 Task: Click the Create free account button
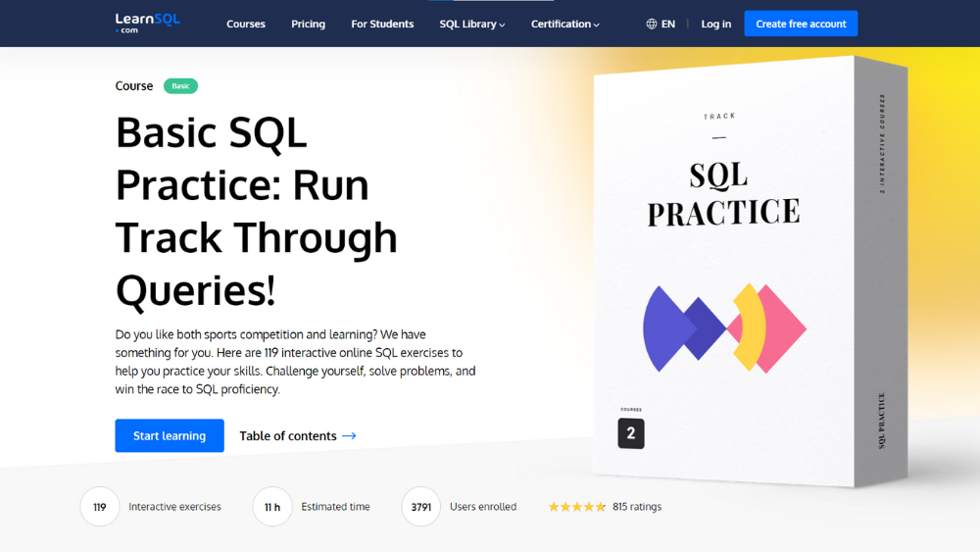[801, 24]
